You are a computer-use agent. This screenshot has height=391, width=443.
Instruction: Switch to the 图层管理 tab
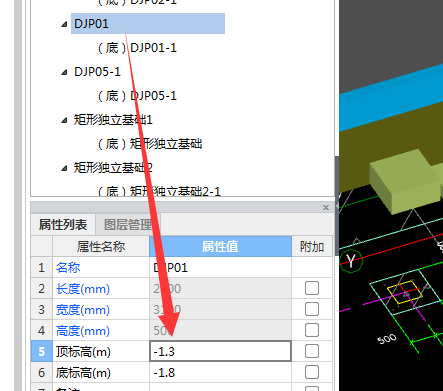(x=128, y=225)
